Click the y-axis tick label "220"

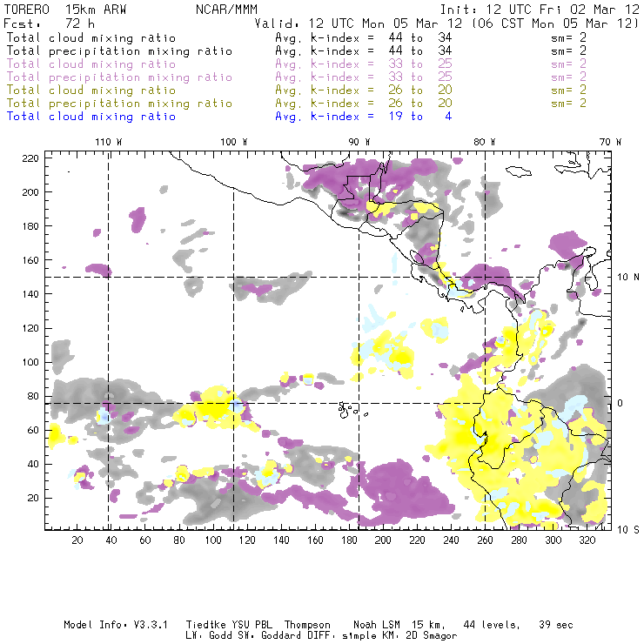point(30,158)
